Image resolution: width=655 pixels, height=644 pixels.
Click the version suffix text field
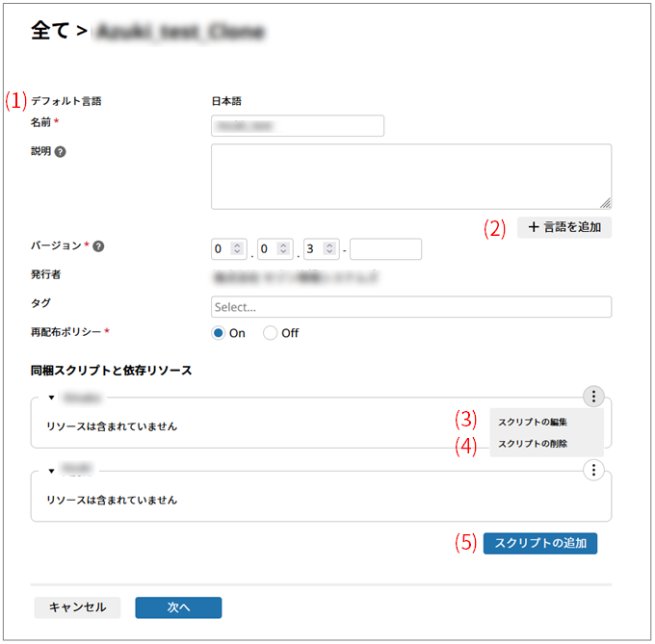pos(385,249)
